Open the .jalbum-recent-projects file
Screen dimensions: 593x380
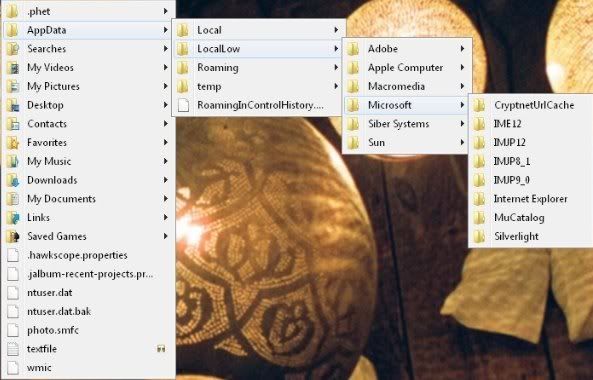(x=88, y=274)
